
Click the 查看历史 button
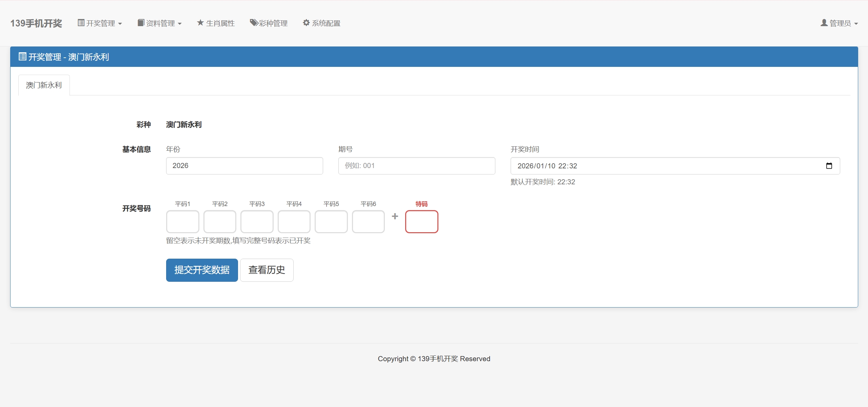point(267,270)
